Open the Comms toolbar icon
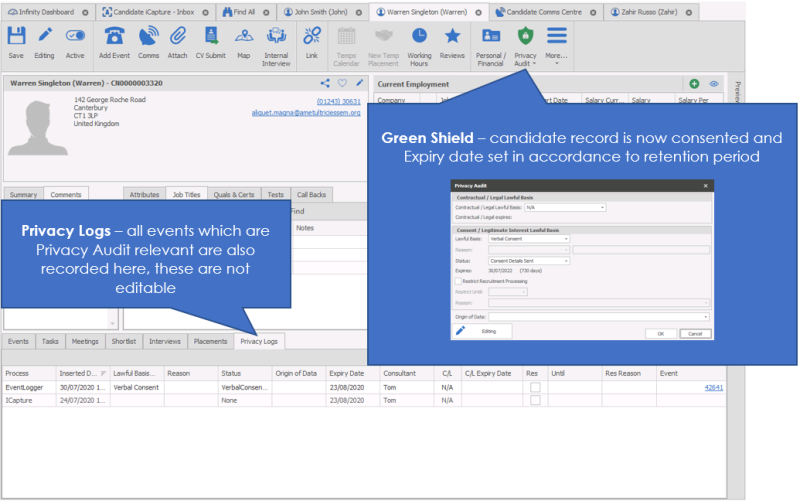800x501 pixels. [x=148, y=37]
